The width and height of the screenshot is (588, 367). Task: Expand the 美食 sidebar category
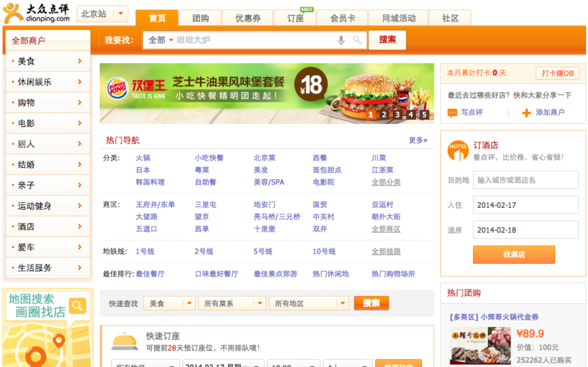[48, 62]
